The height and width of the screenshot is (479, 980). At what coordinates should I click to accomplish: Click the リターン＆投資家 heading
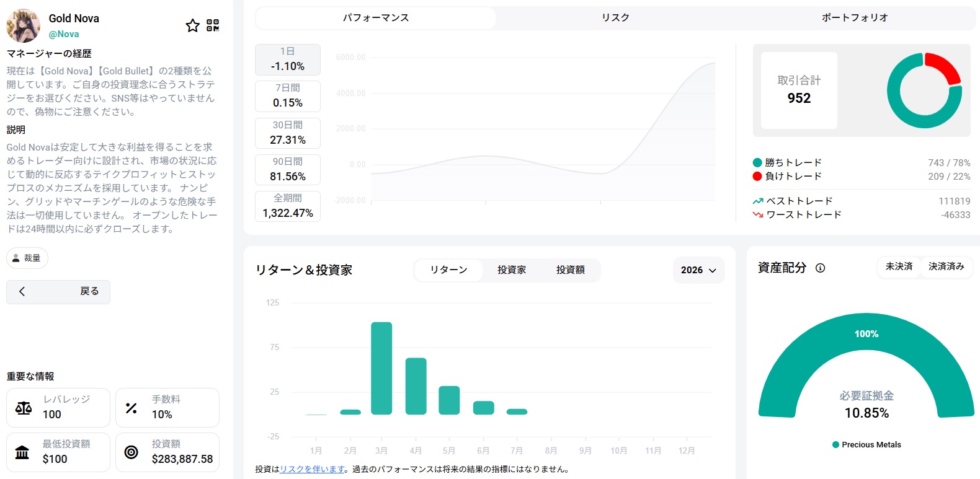pyautogui.click(x=304, y=270)
